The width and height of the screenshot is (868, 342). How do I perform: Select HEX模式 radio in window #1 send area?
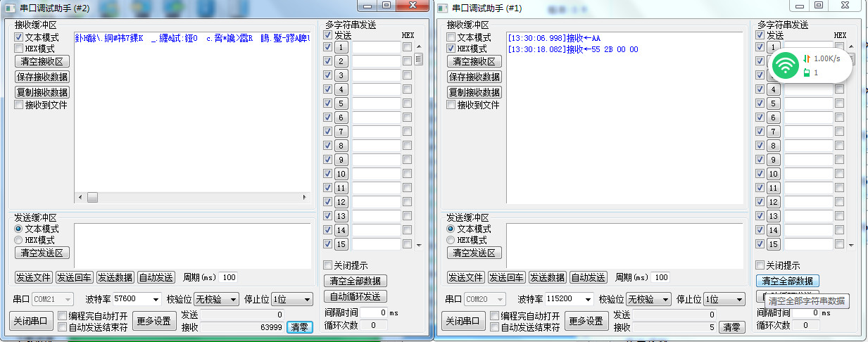point(451,240)
